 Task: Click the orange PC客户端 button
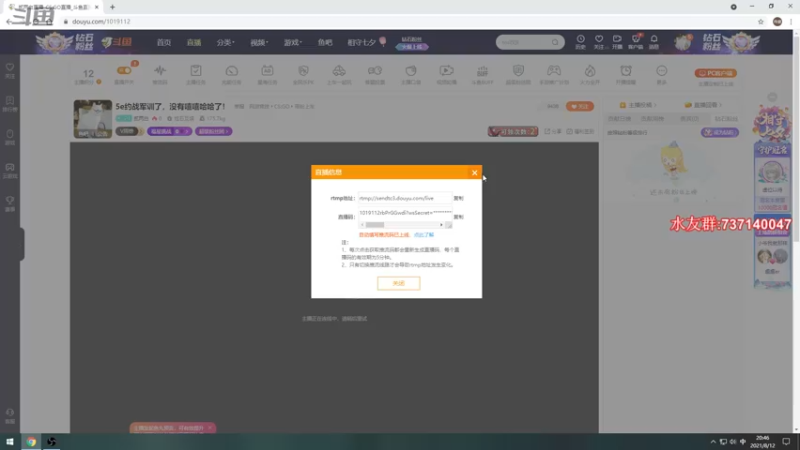click(x=715, y=73)
